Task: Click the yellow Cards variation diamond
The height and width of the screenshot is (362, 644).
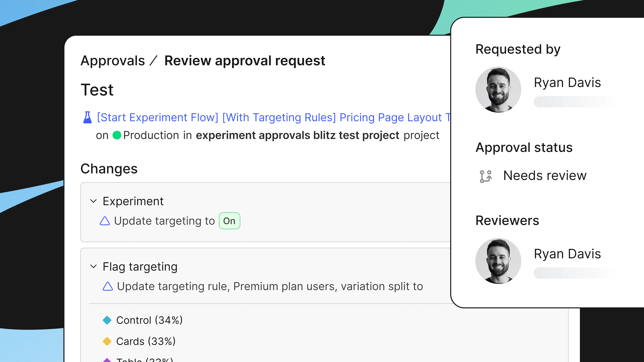Action: (107, 341)
